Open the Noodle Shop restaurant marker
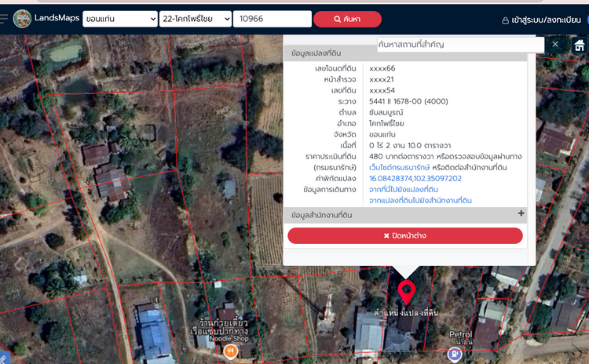This screenshot has width=589, height=364. point(230,351)
